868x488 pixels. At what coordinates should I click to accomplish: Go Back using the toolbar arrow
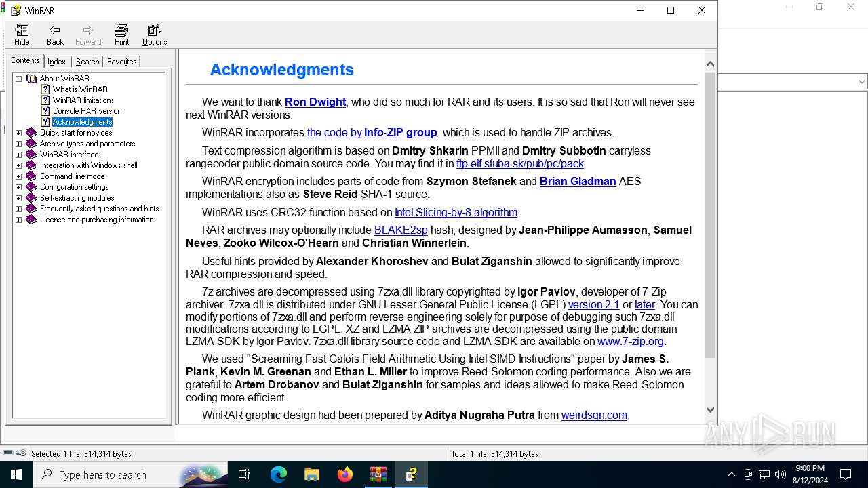pyautogui.click(x=55, y=35)
